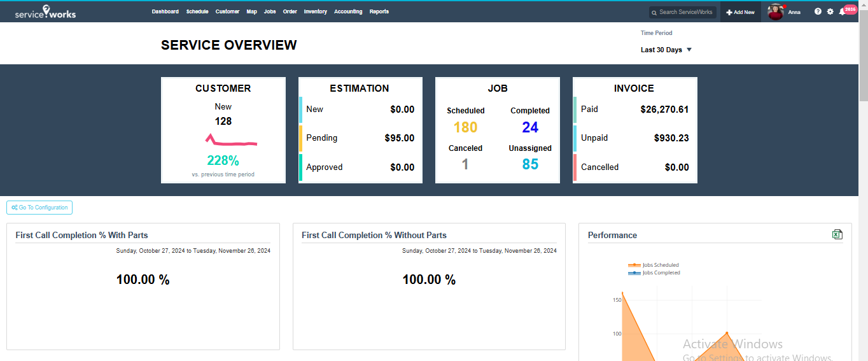The image size is (868, 361).
Task: Open the Accounting menu
Action: (x=348, y=11)
